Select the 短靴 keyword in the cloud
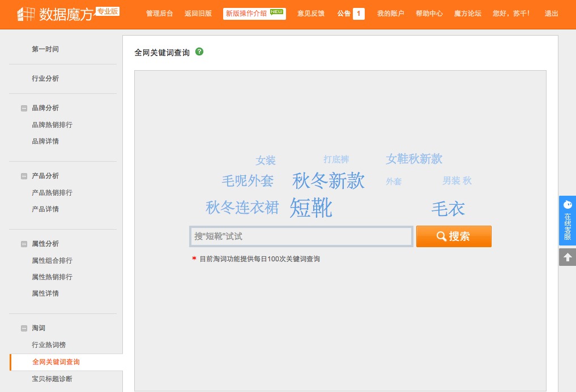 (x=310, y=208)
